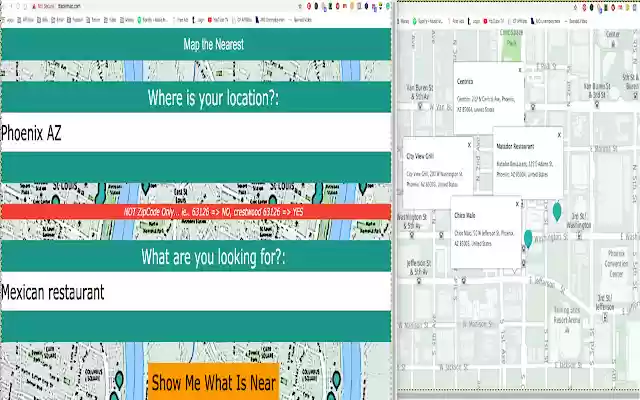Click City View Grill address text
Viewport: 640px width, 400px height.
click(435, 179)
